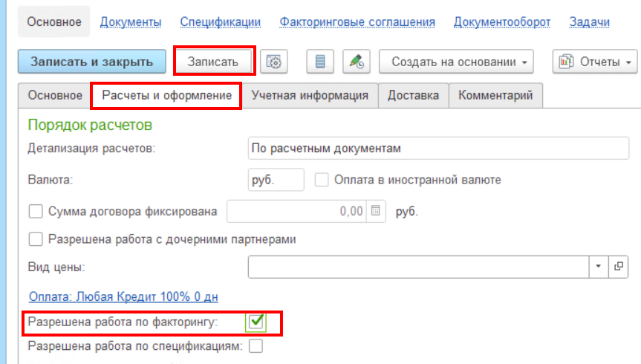Screen dimensions: 641x364
Task: Uncheck Разрешена работа по факторингу
Action: pos(256,322)
